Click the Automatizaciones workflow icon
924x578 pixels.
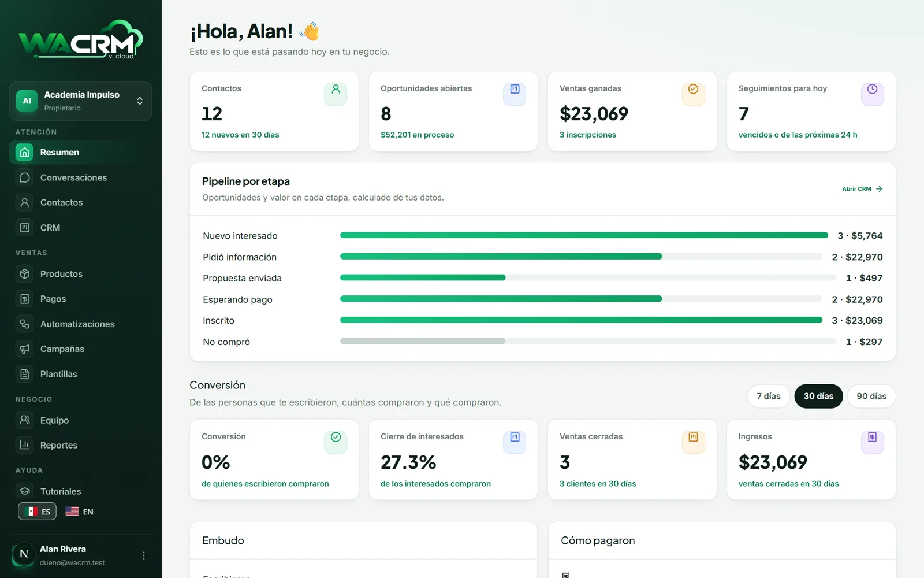coord(24,324)
